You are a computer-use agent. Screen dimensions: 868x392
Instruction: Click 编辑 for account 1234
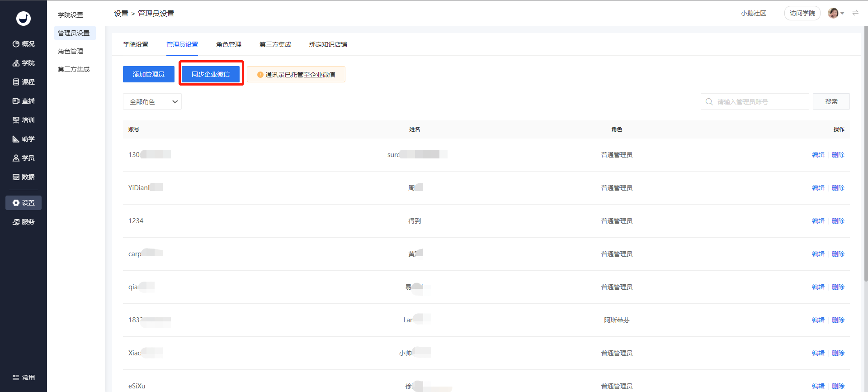point(818,221)
